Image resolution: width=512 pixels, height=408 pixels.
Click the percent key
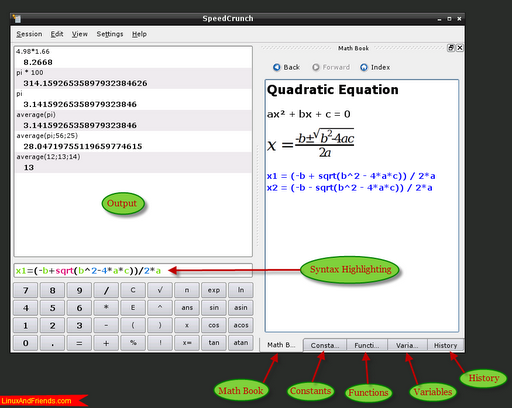coord(133,343)
